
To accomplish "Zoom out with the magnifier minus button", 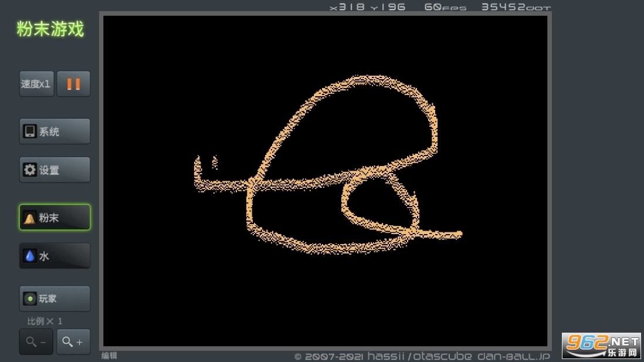I will coord(36,341).
